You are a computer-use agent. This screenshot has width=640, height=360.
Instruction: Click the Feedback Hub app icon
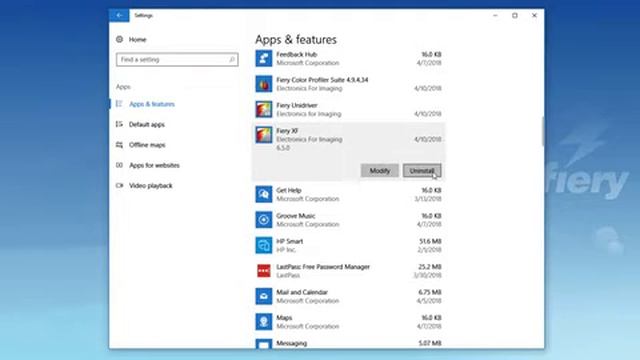(x=264, y=58)
